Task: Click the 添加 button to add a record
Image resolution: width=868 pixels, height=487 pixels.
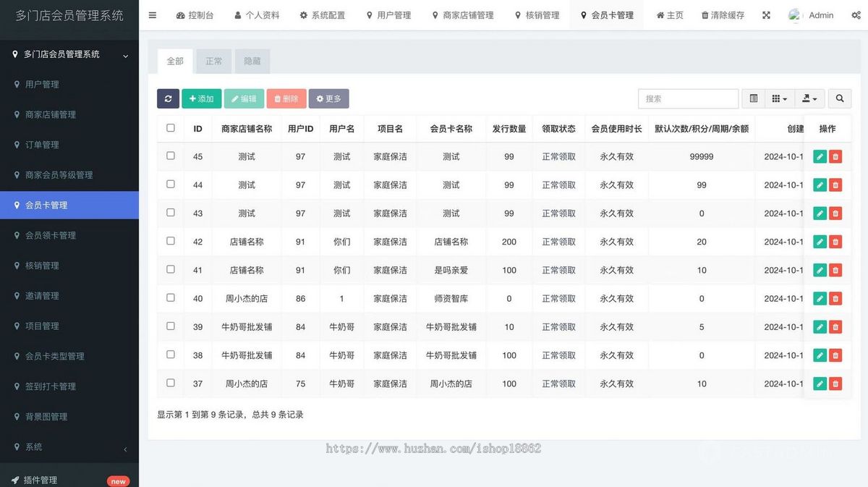Action: click(202, 98)
